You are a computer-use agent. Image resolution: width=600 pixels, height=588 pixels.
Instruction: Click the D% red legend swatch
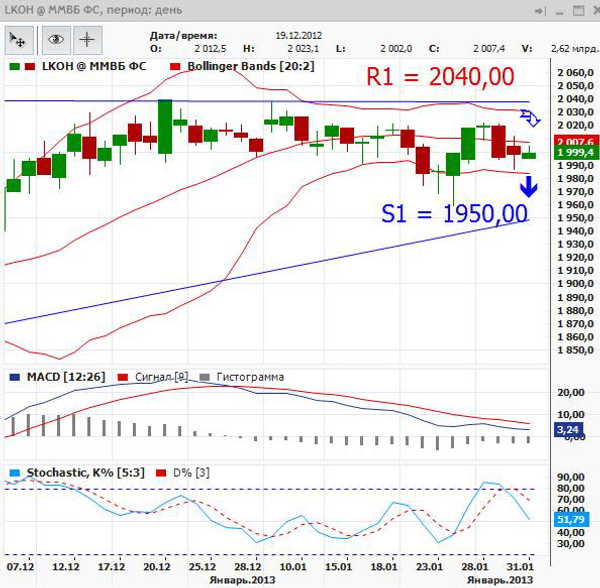161,473
